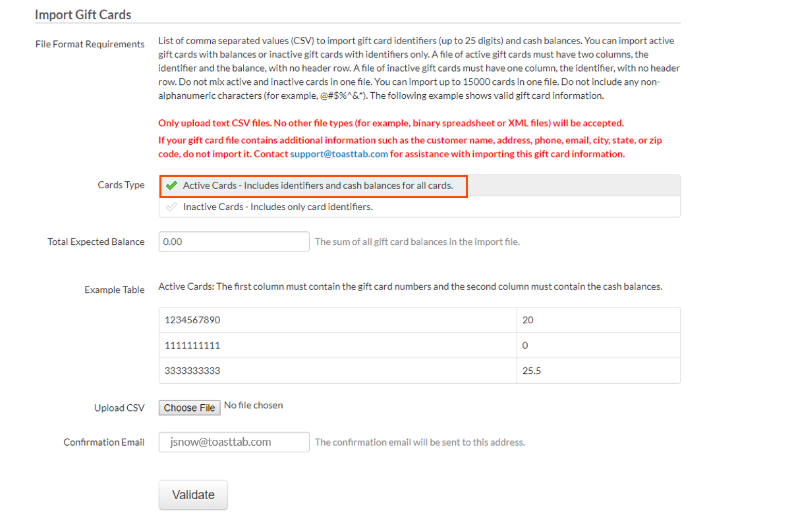Click the Validate button
Image resolution: width=794 pixels, height=532 pixels.
pyautogui.click(x=193, y=495)
